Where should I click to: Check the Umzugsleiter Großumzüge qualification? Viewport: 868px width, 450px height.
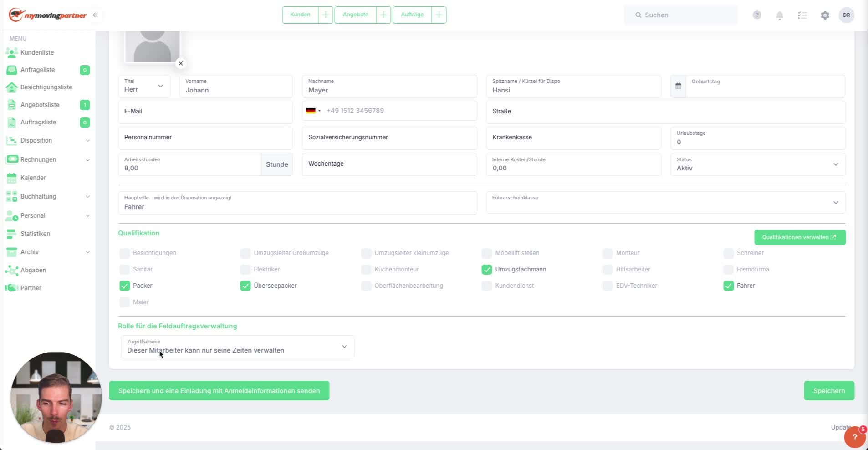pos(245,253)
